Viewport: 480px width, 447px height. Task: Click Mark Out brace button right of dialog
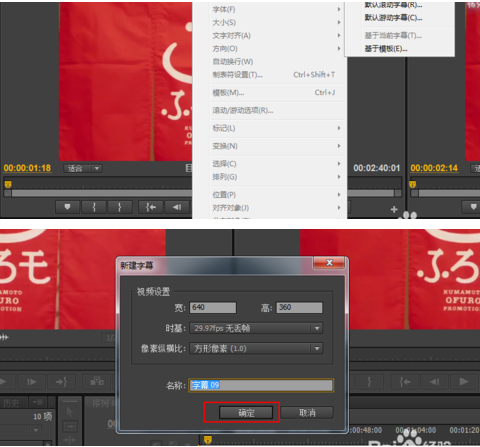click(369, 381)
